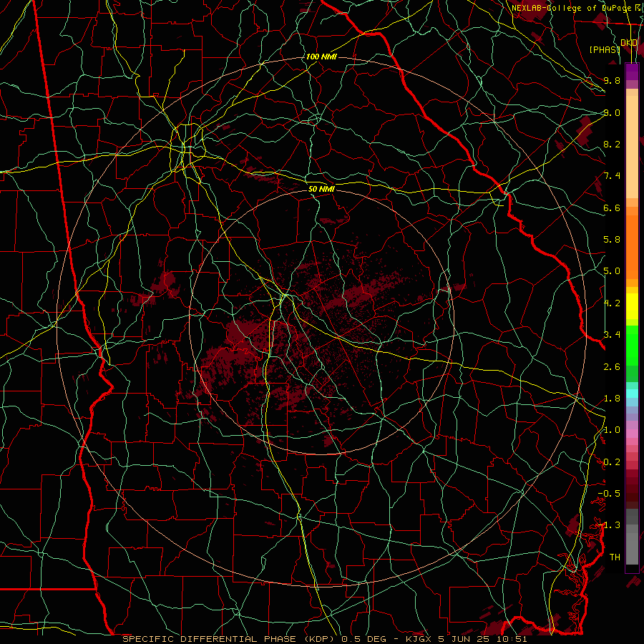
Task: Click the 7.4 scale value
Action: 612,176
